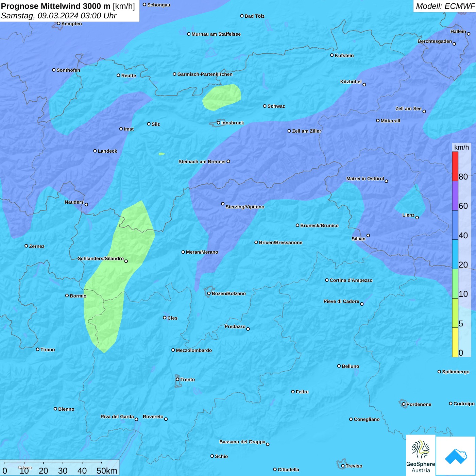Viewport: 476px width, 476px height.
Task: Click the Bad Tölz location dot
Action: coord(242,16)
